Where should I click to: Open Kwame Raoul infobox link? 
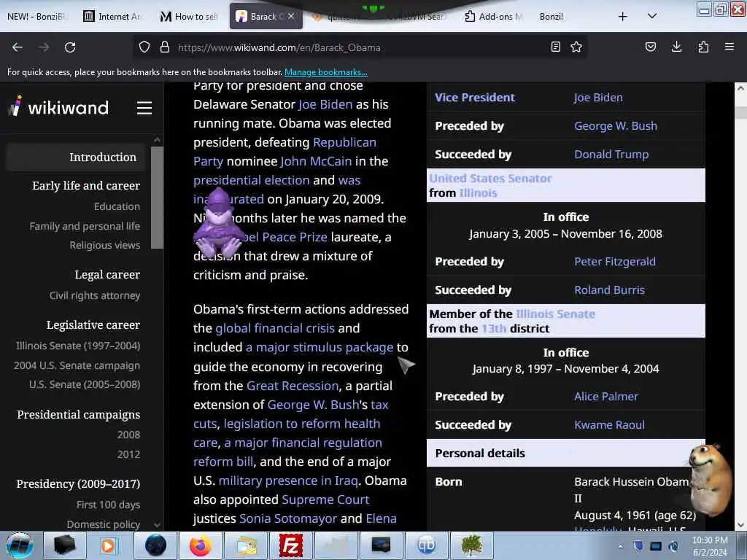click(609, 425)
